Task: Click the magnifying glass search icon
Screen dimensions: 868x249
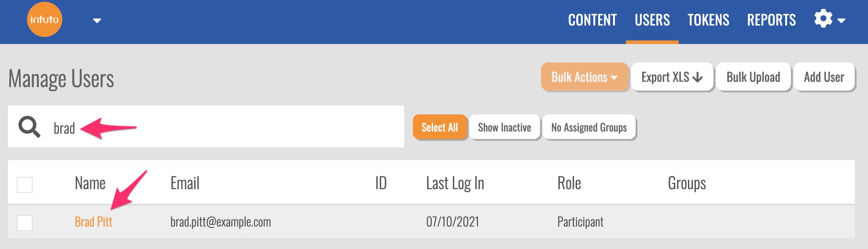Action: (x=29, y=128)
